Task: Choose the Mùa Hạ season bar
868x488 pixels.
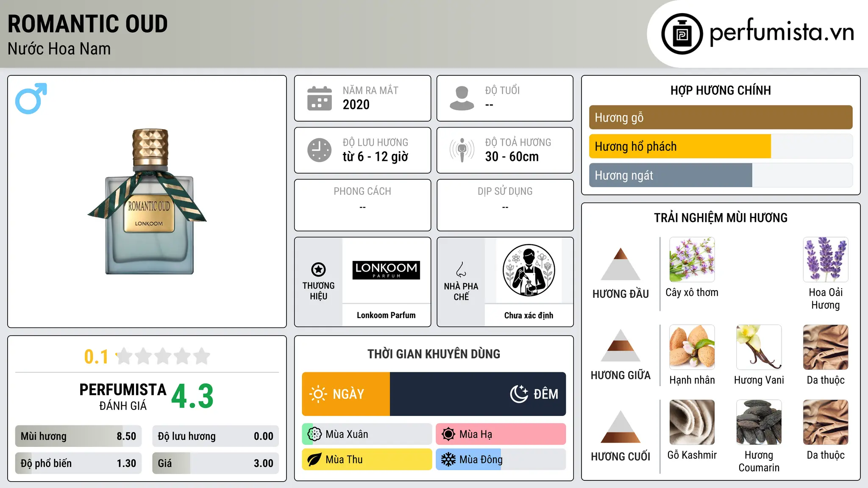Action: 501,434
